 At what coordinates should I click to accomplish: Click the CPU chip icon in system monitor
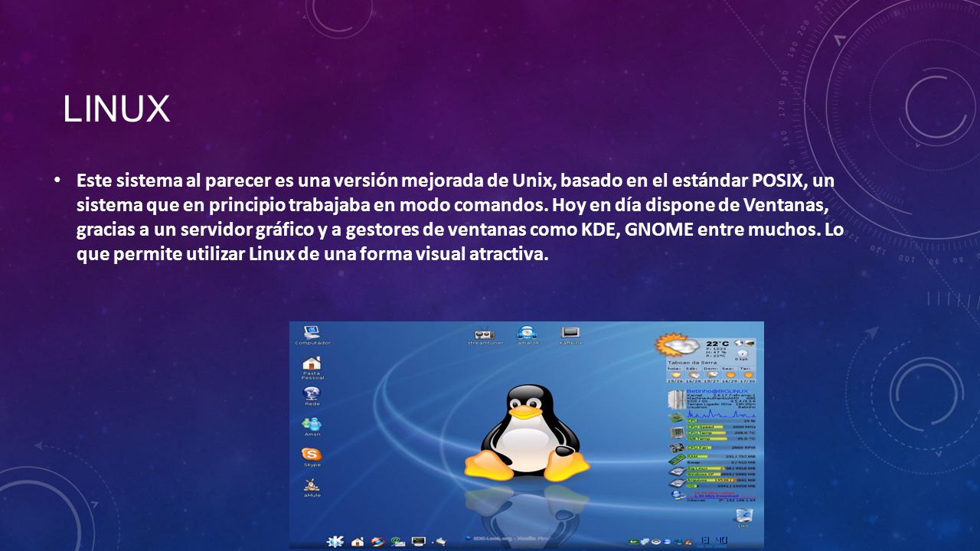click(x=676, y=419)
